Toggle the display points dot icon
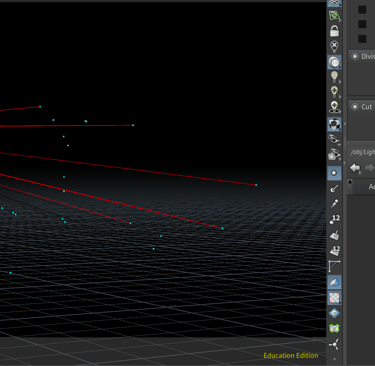375x366 pixels. [x=334, y=173]
